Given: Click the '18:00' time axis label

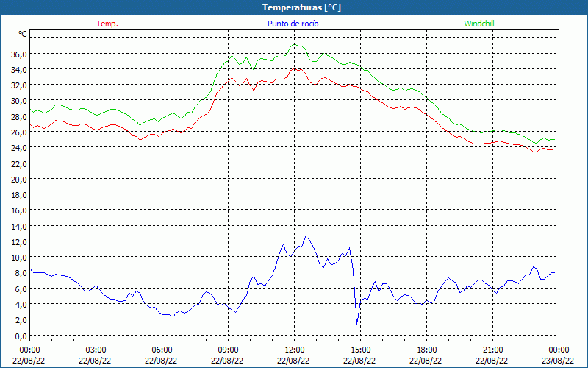Looking at the screenshot, I should pyautogui.click(x=427, y=350).
